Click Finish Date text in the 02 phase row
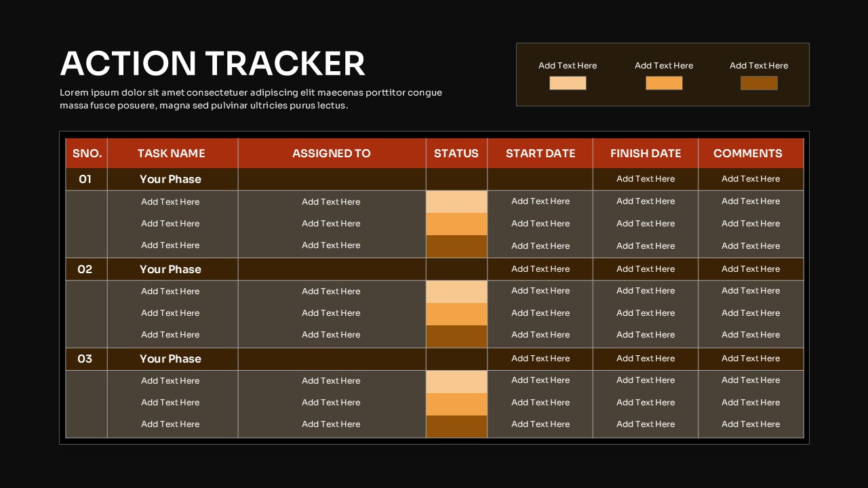868x488 pixels. tap(646, 269)
